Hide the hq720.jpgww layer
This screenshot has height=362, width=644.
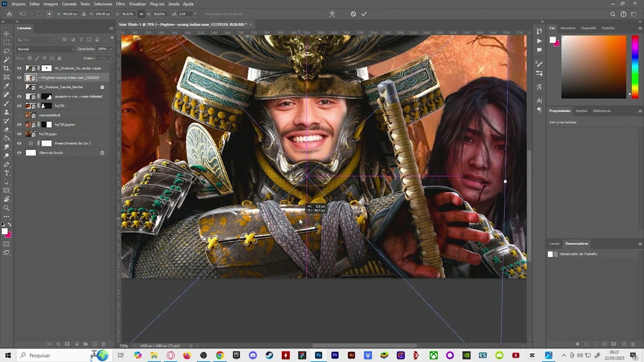pos(19,124)
